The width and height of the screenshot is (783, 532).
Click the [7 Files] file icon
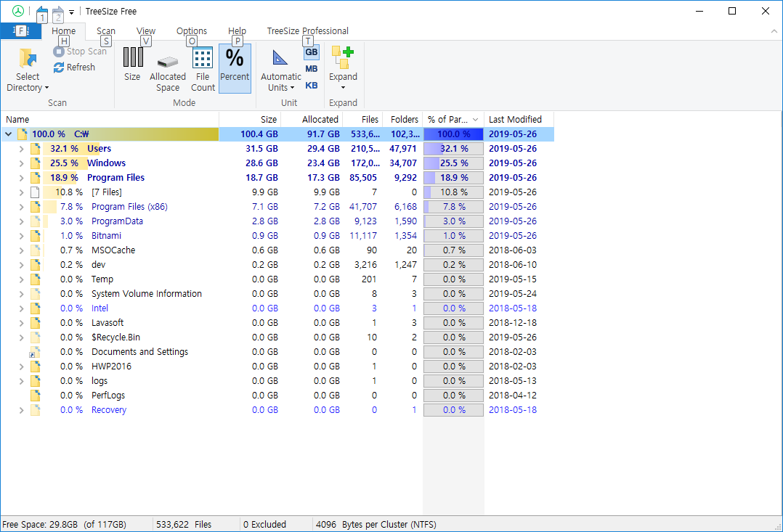(35, 192)
